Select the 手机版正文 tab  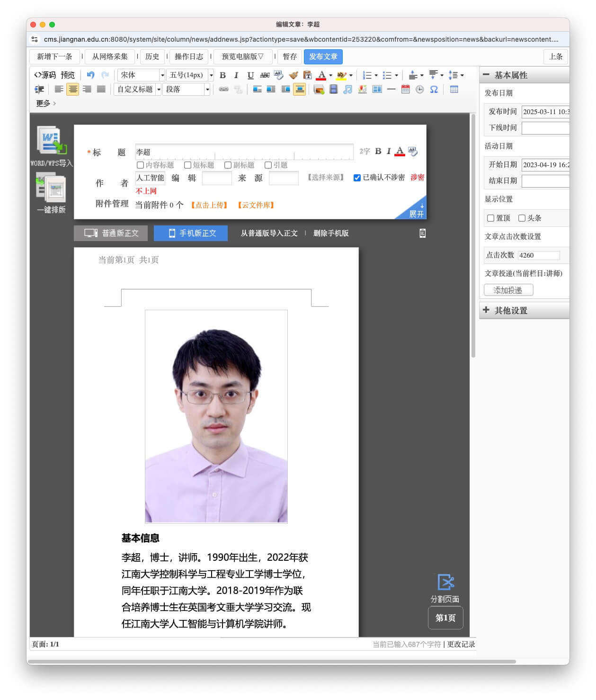click(191, 233)
